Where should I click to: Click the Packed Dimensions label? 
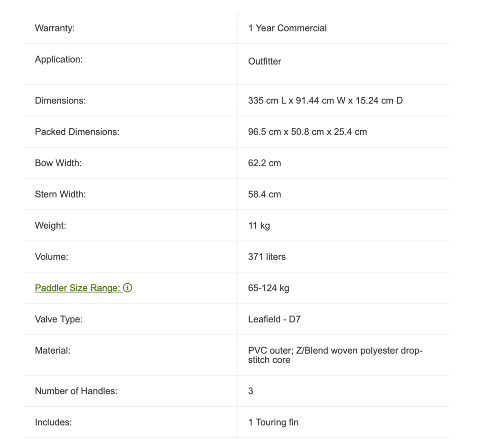(x=77, y=132)
